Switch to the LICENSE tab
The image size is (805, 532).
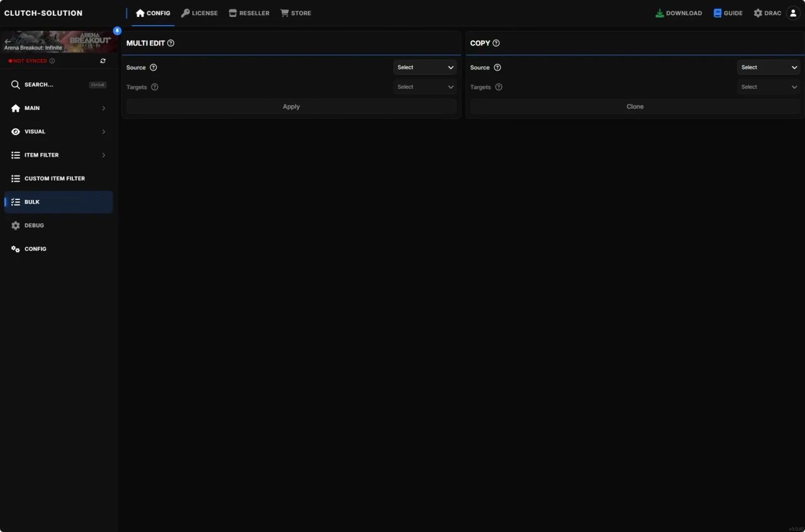199,13
